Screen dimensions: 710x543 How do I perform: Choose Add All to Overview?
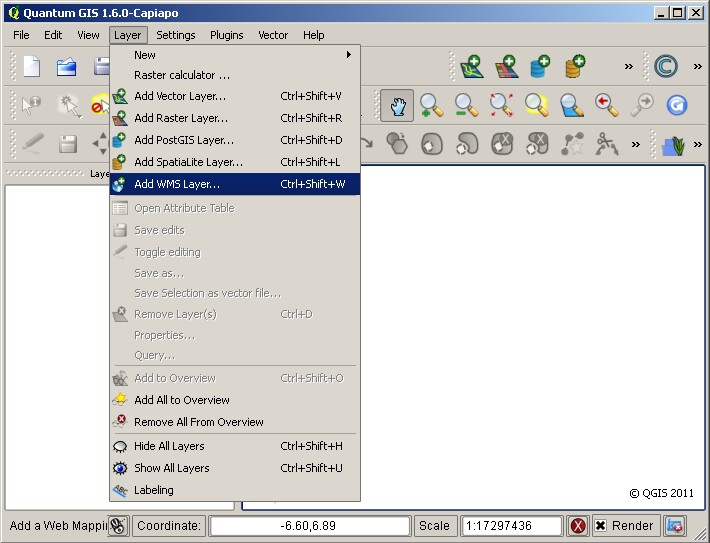(x=235, y=400)
